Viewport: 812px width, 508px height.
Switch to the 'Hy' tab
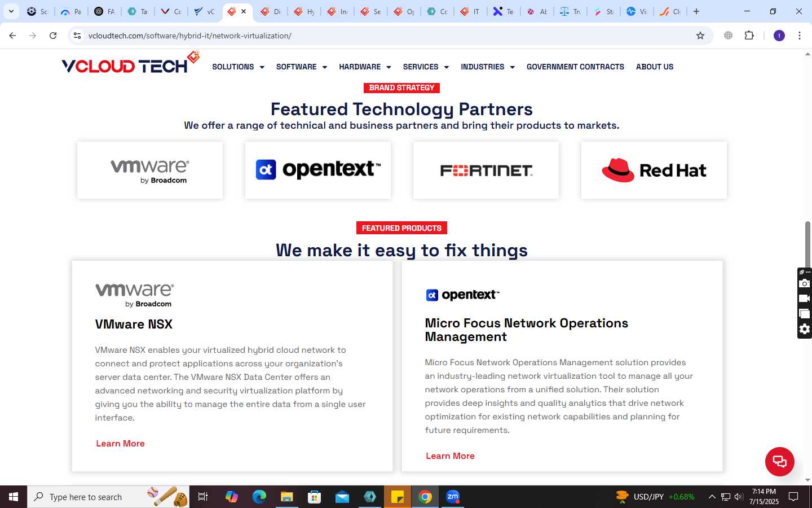pyautogui.click(x=304, y=11)
